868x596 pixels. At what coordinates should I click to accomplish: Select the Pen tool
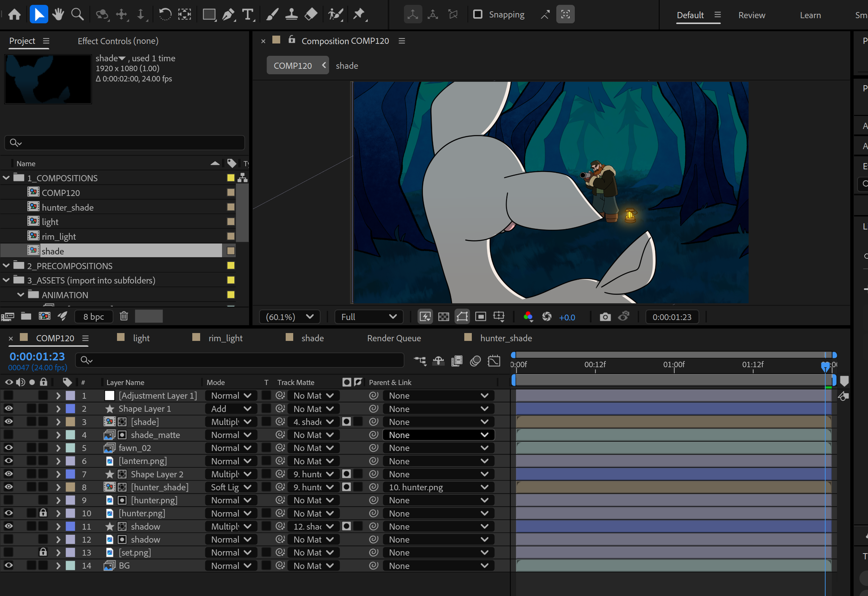click(228, 15)
